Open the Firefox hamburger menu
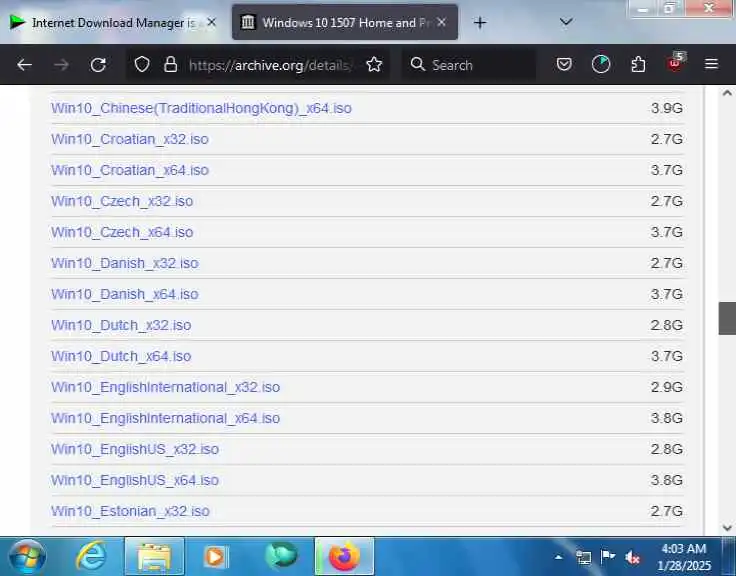 [712, 64]
